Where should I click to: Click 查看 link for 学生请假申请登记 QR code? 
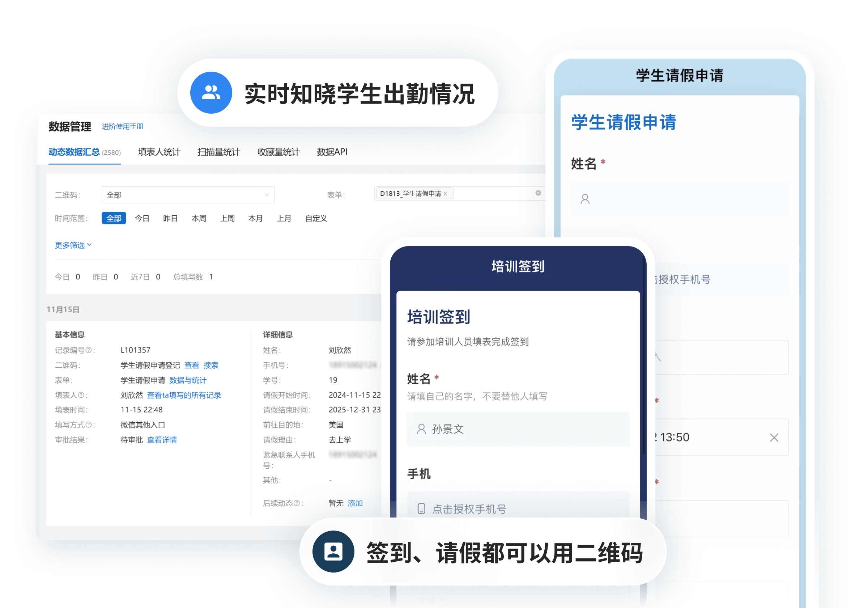point(192,365)
